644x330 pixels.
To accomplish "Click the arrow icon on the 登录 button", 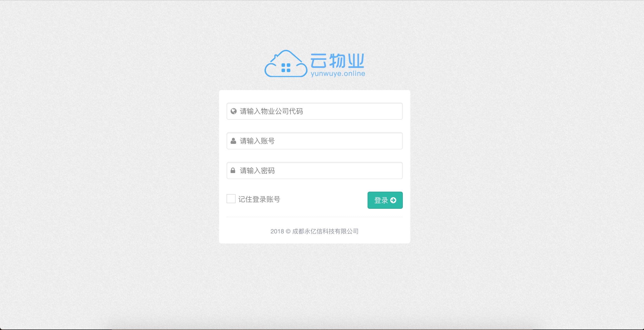I will tap(393, 200).
